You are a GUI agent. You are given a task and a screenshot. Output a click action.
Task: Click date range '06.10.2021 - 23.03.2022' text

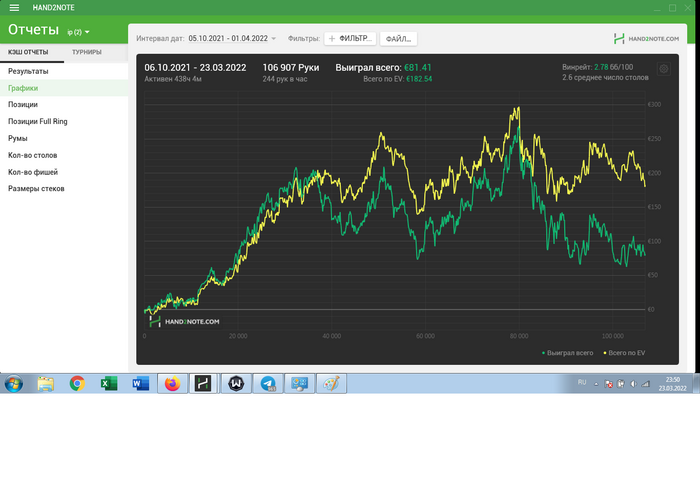tap(195, 68)
